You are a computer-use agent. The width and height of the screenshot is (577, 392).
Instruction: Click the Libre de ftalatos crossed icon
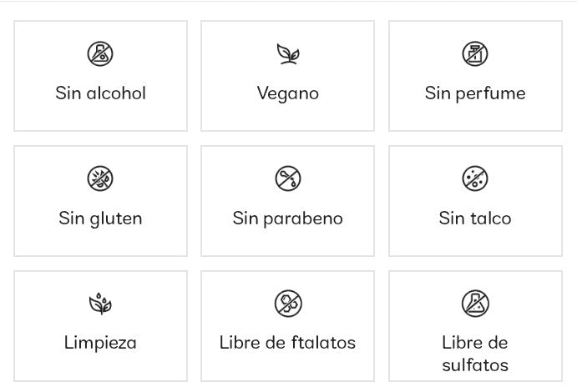(x=288, y=304)
